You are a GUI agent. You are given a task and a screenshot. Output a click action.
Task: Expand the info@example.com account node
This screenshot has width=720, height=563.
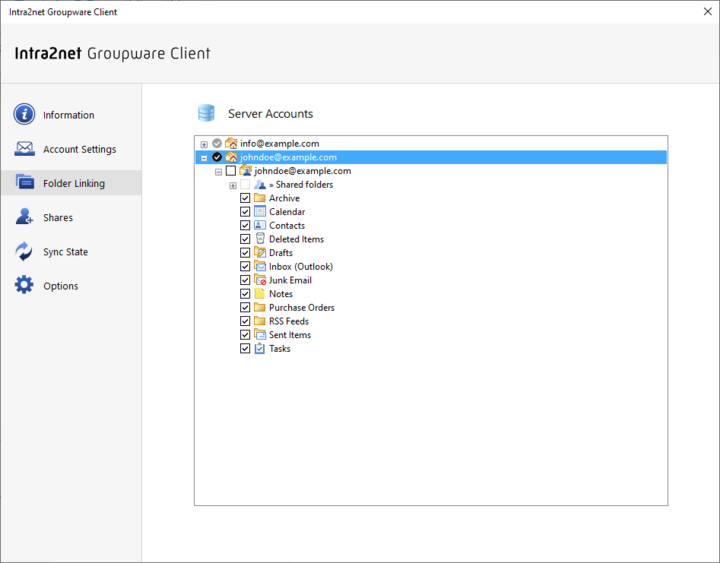[204, 144]
